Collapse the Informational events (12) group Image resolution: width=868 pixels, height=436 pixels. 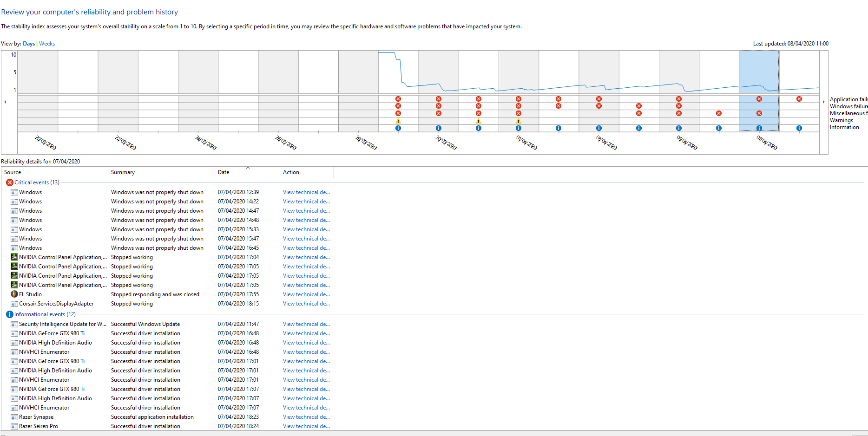click(45, 314)
